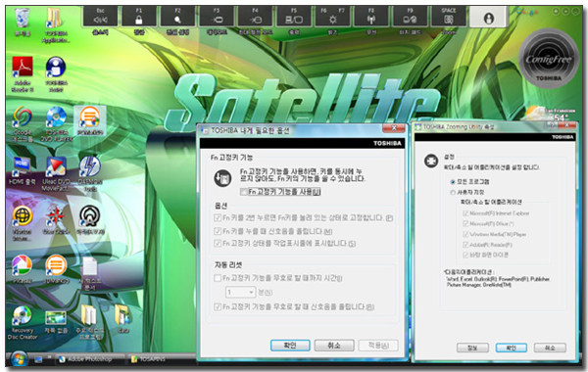
Task: Click the F8 wireless Fn card
Action: [x=371, y=17]
